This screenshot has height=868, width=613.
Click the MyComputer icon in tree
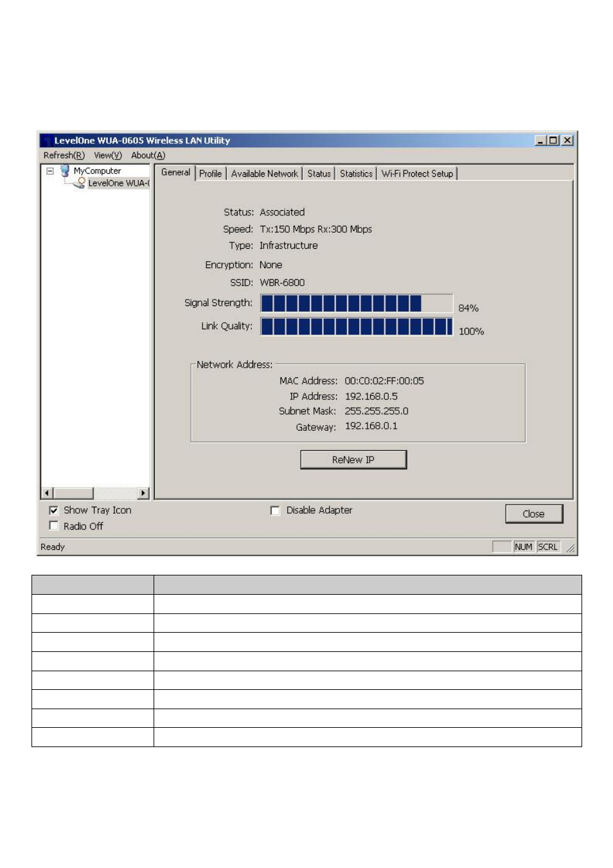pyautogui.click(x=65, y=171)
